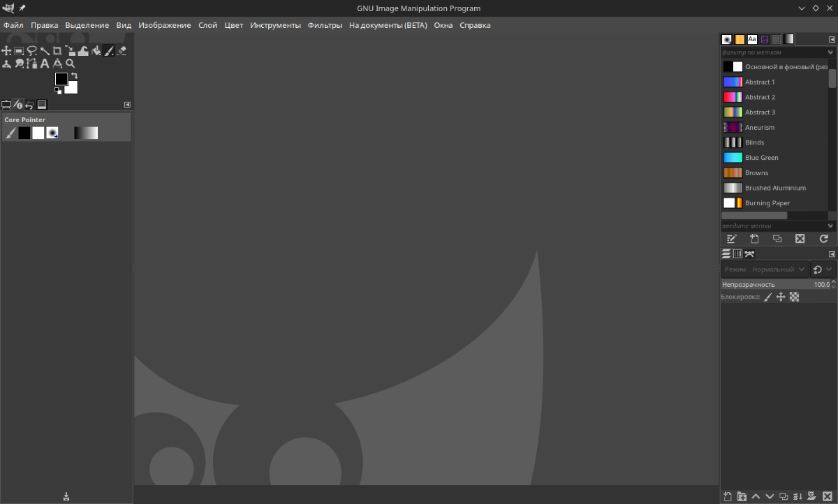
Task: Select the Eraser tool
Action: click(122, 50)
